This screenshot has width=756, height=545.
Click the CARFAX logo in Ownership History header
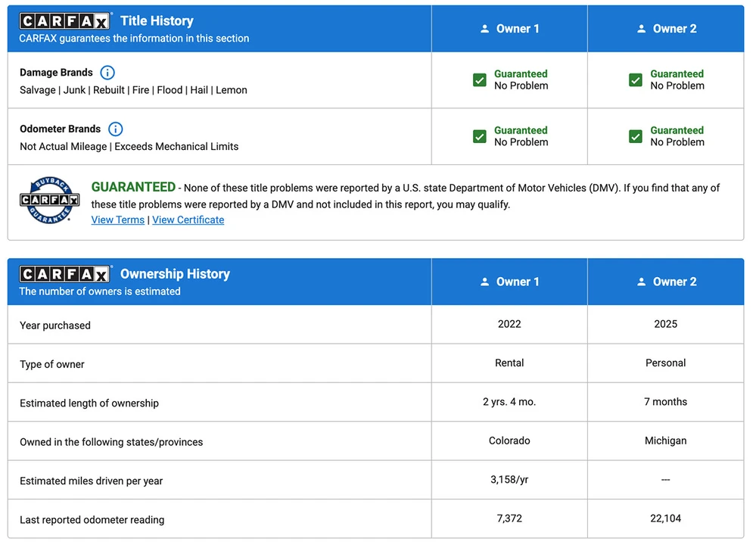pyautogui.click(x=64, y=274)
